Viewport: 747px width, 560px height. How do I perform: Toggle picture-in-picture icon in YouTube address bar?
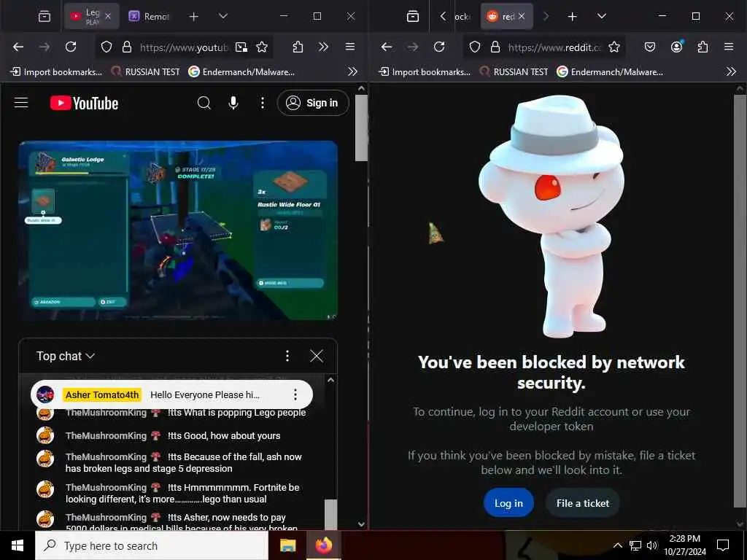pyautogui.click(x=241, y=47)
